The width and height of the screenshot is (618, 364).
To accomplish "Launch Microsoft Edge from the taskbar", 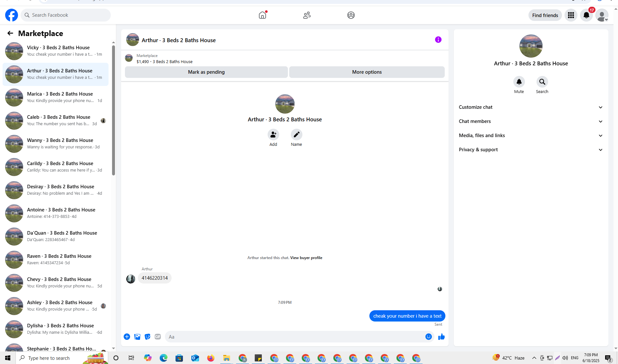I will pyautogui.click(x=164, y=358).
